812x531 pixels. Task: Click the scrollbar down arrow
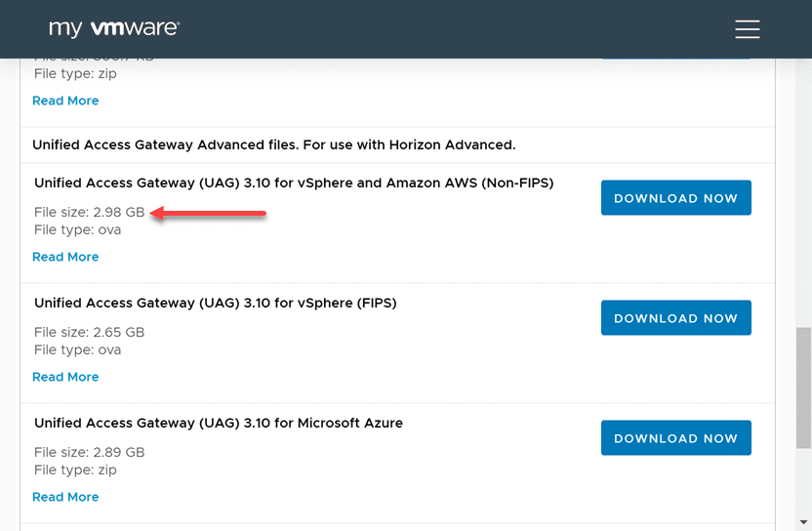(803, 522)
